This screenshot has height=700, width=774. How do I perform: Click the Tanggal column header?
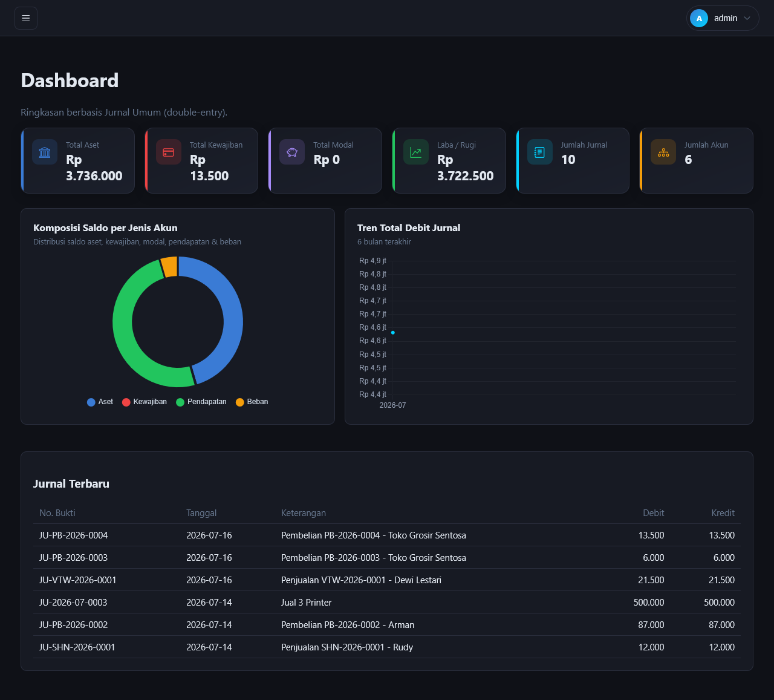click(x=201, y=513)
